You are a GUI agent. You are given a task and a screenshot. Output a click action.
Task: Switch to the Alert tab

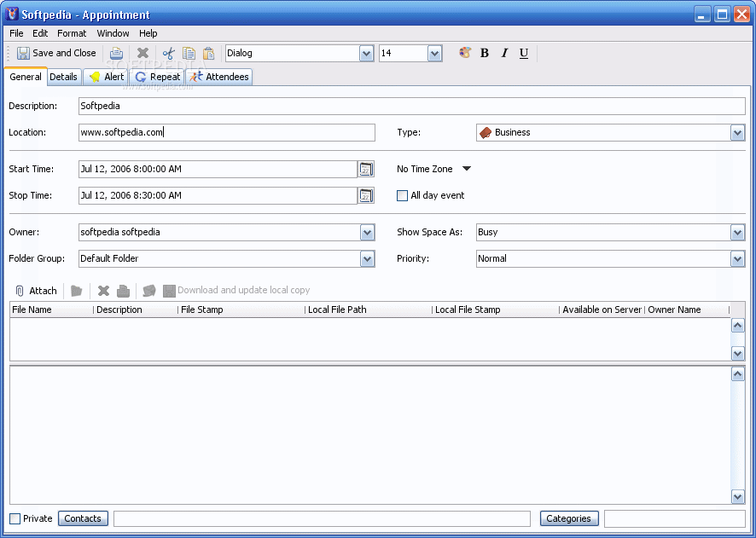pos(107,77)
